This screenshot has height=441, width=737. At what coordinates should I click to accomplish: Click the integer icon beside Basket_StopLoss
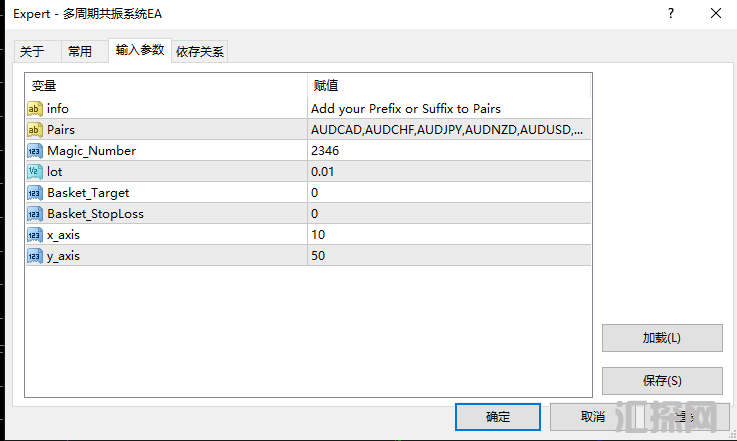[x=35, y=214]
